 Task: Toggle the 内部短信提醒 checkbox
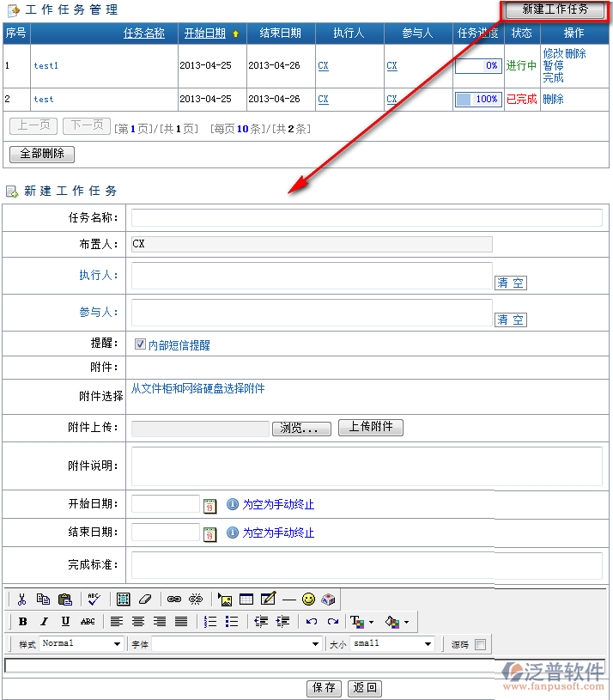140,344
